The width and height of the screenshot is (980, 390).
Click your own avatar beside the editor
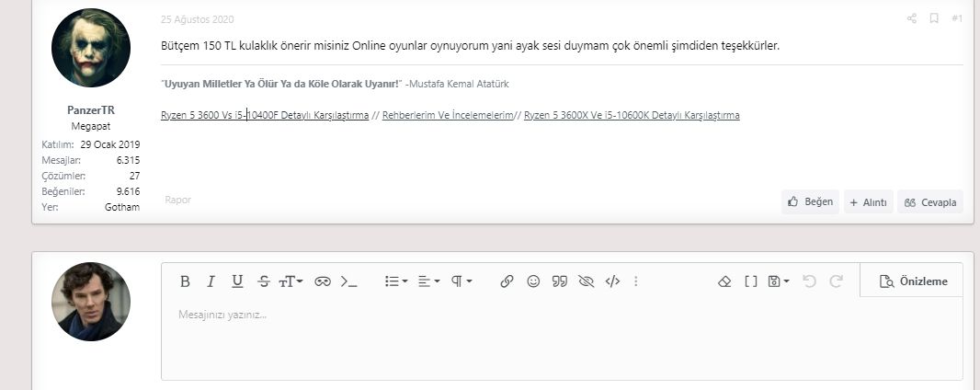click(x=91, y=302)
